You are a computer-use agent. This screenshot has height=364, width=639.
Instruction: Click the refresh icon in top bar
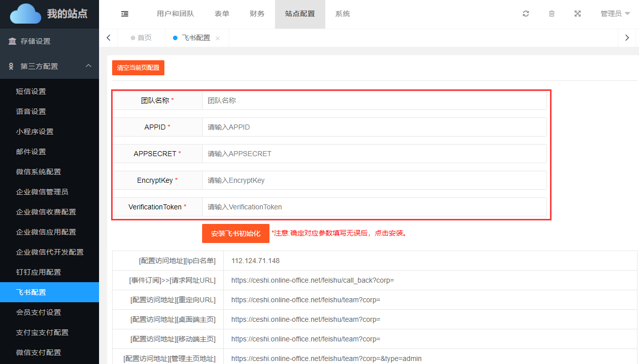526,14
